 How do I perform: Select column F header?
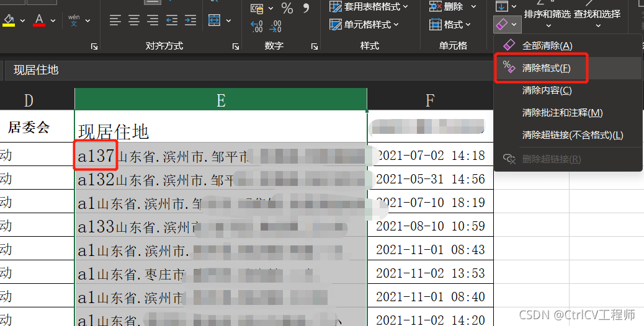tap(430, 100)
